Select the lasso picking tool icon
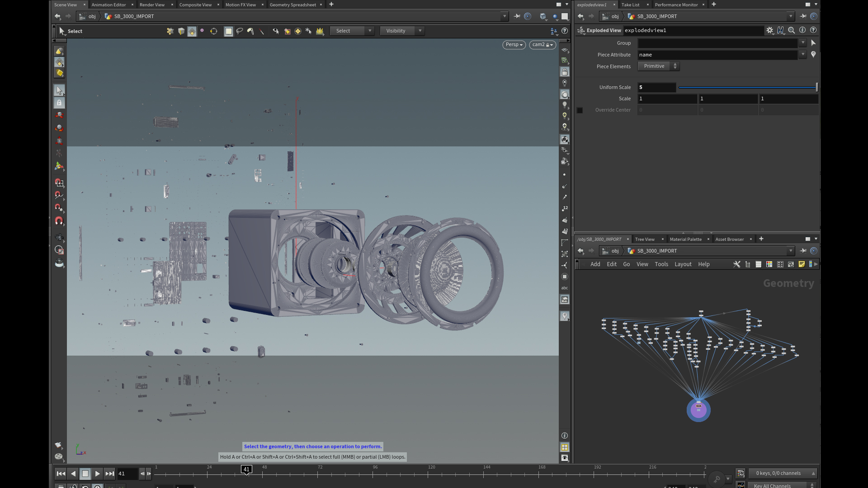868x488 pixels. [240, 31]
